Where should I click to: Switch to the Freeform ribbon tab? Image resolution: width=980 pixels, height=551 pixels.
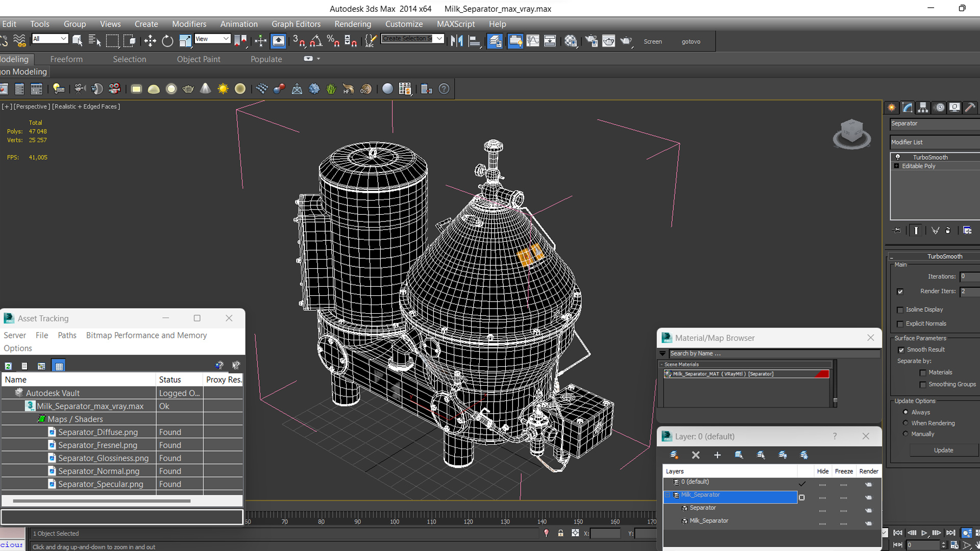click(66, 59)
